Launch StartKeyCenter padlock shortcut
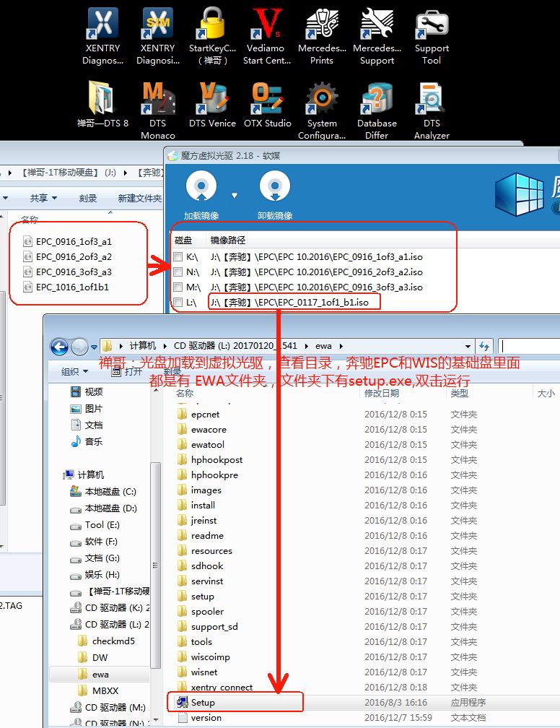The width and height of the screenshot is (560, 728). tap(212, 36)
